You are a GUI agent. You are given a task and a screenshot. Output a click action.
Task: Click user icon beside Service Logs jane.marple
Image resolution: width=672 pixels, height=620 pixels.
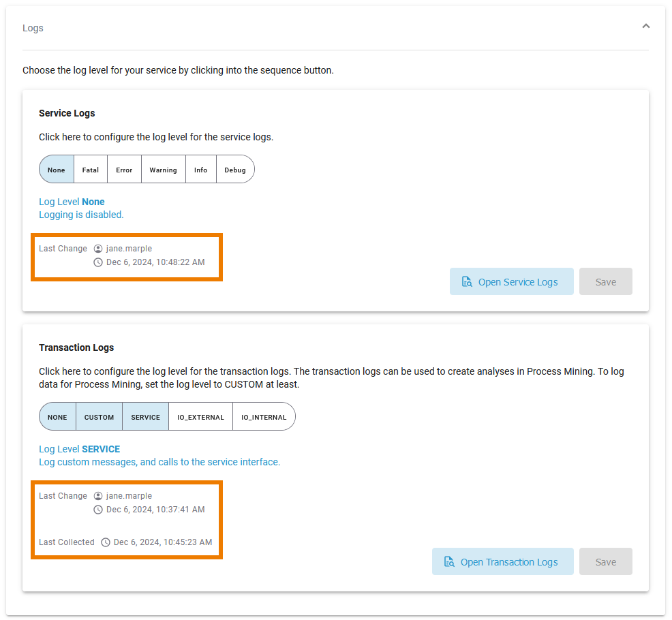98,249
